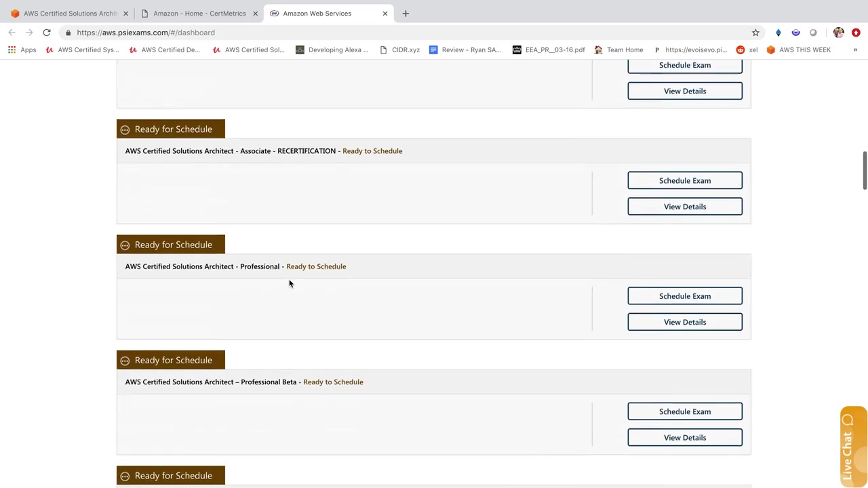Close the Amazon Web Services tab
Screen dimensions: 868x488
pyautogui.click(x=385, y=14)
